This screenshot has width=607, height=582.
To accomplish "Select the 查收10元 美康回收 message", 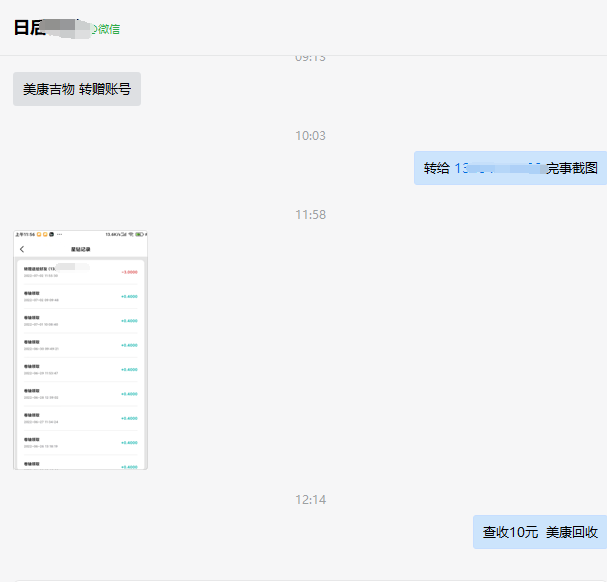I will (539, 532).
